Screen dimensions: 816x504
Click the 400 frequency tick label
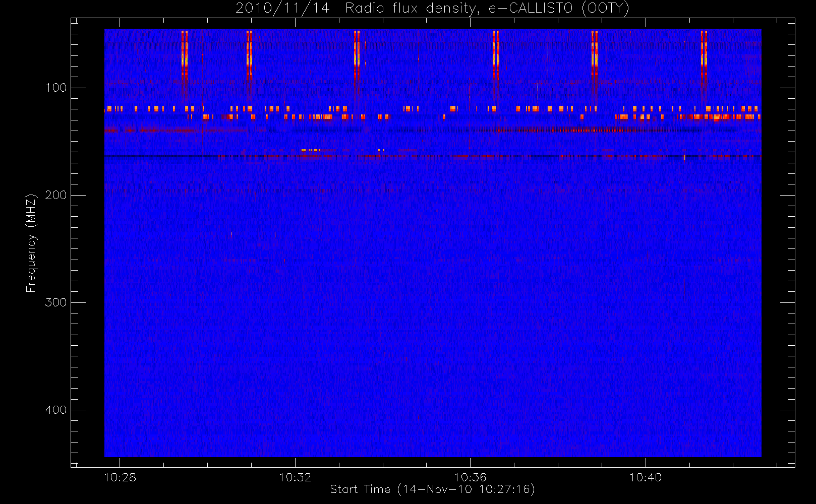coord(55,410)
